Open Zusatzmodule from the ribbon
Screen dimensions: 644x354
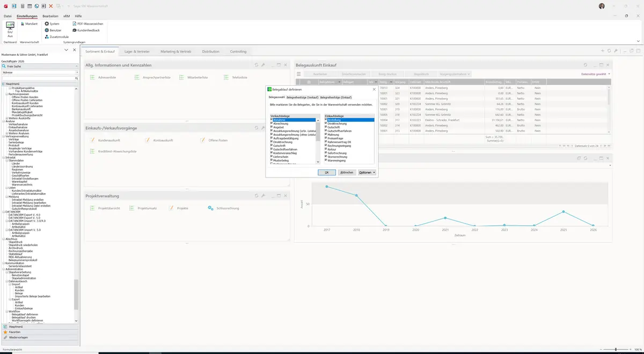click(x=56, y=36)
